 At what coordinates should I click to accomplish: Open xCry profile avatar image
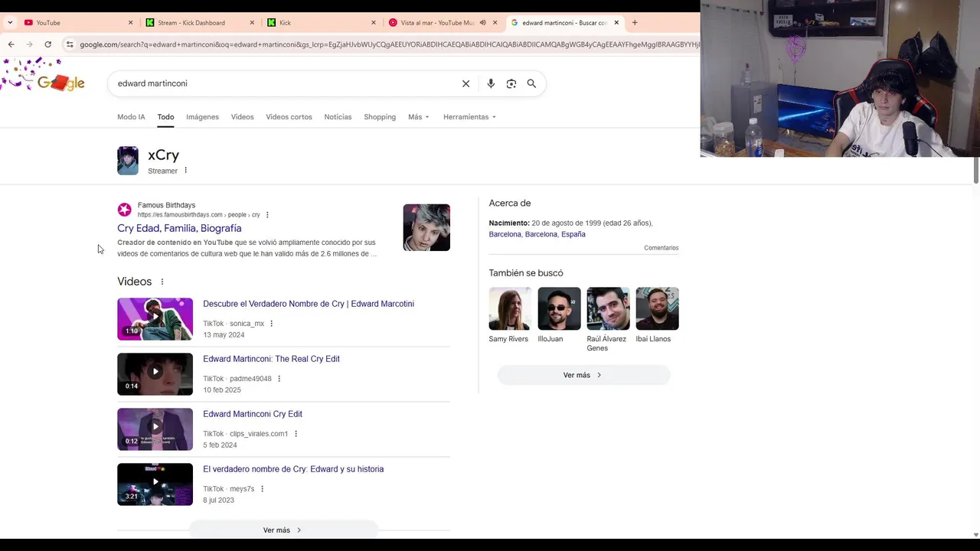click(128, 161)
